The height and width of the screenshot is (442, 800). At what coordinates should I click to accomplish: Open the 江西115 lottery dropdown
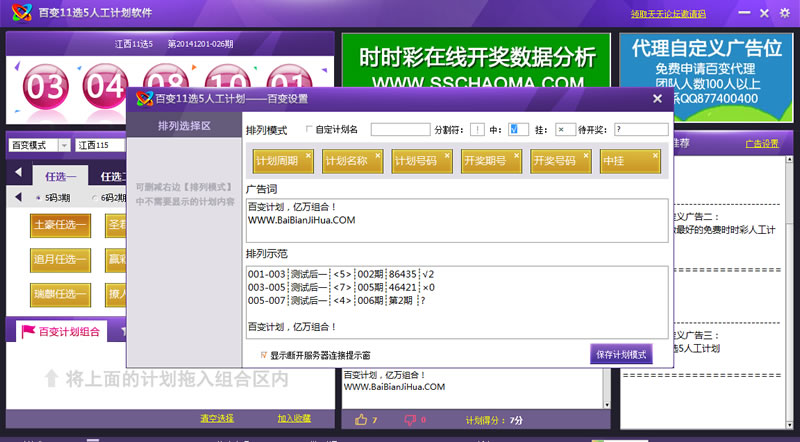pos(100,145)
